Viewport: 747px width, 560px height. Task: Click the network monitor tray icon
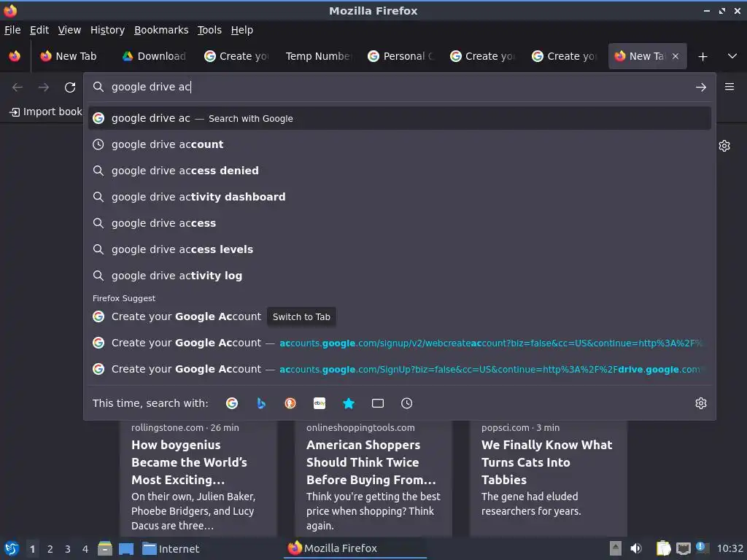683,548
